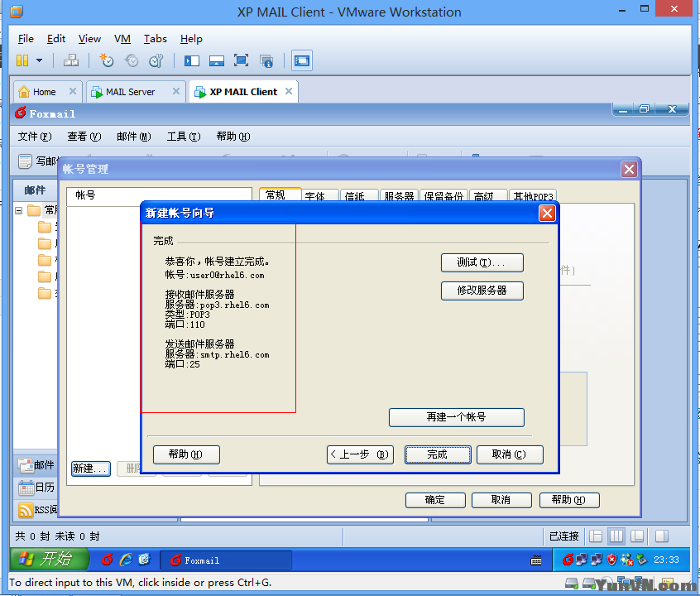Open the RSS reader sidebar section
The height and width of the screenshot is (596, 700).
coord(37,510)
